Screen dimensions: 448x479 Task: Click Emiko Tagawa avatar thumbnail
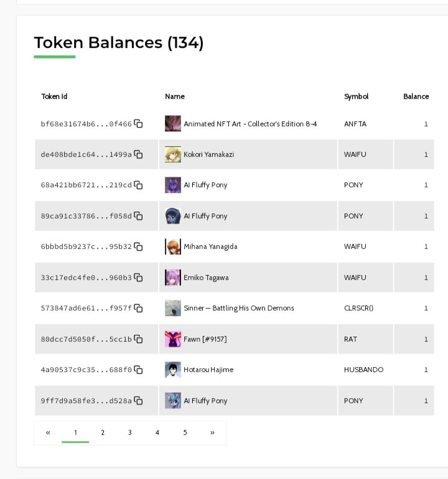click(x=173, y=277)
